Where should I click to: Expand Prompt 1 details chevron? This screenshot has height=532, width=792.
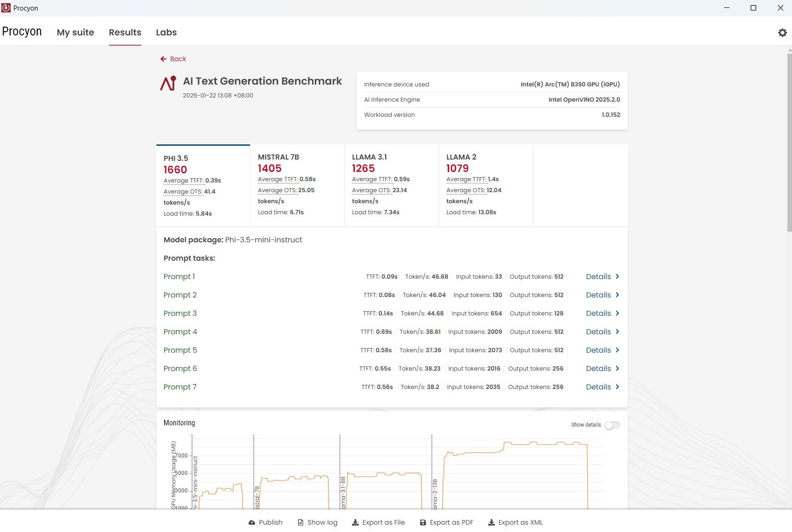click(x=617, y=276)
